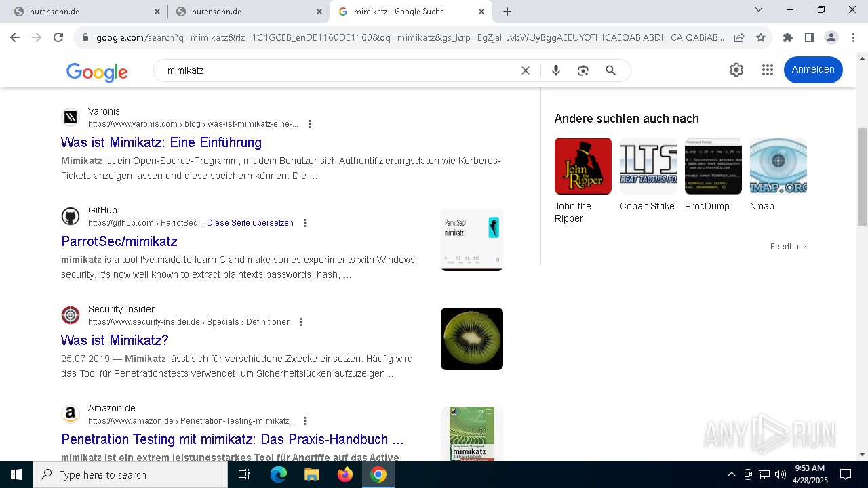The height and width of the screenshot is (488, 868).
Task: Open the mimikatz book cover thumbnail
Action: pos(472,434)
